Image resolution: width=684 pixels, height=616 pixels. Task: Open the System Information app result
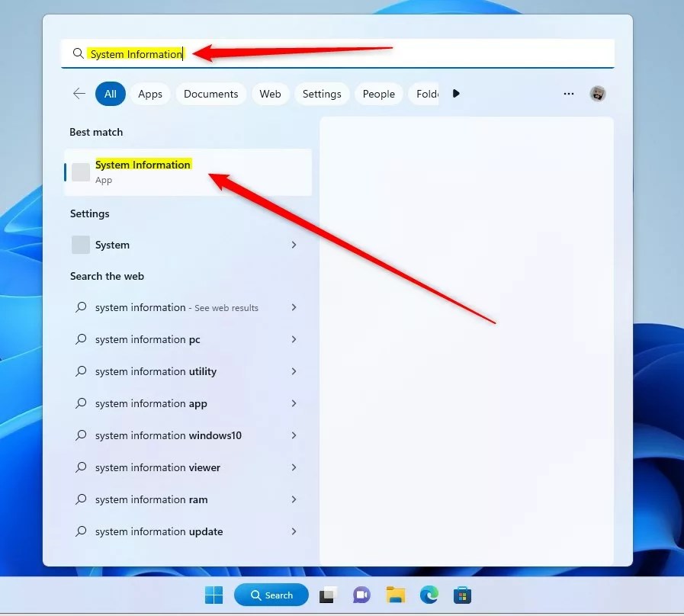[x=143, y=171]
